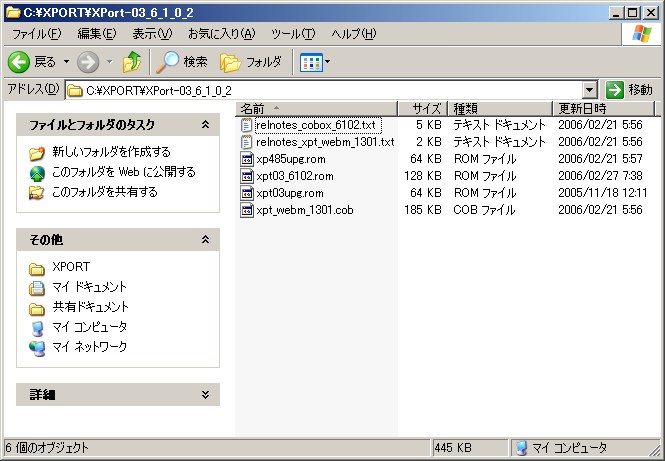Screen dimensions: 665x461
Task: Select file name xp485upg.rom
Action: click(291, 159)
